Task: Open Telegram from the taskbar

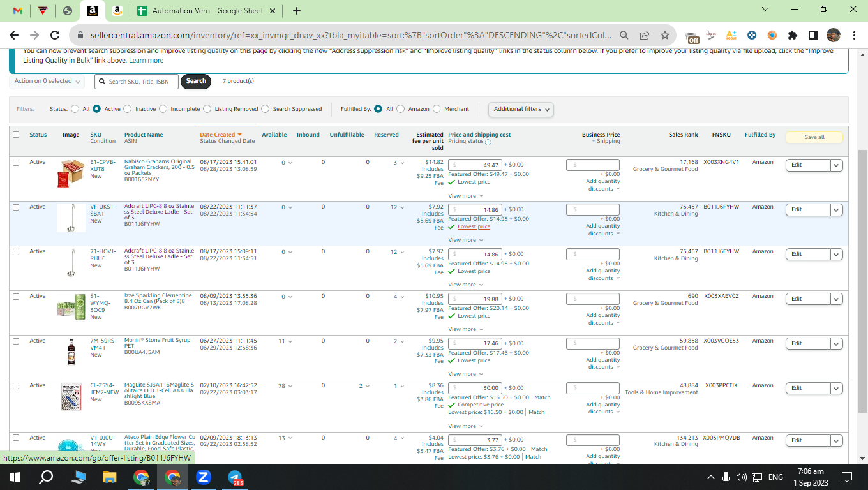Action: click(x=235, y=477)
